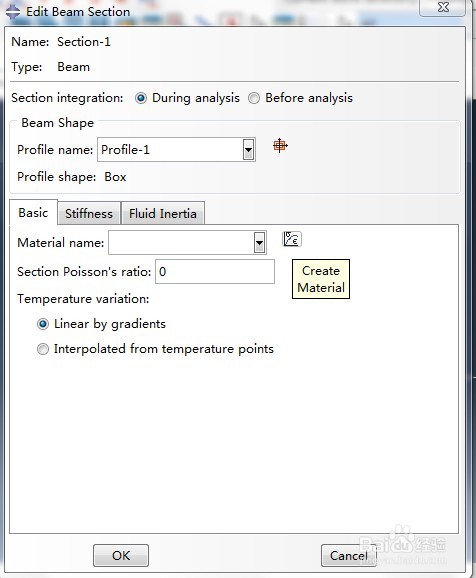The width and height of the screenshot is (476, 578).
Task: Switch to the Fluid Inertia tab
Action: (x=163, y=213)
